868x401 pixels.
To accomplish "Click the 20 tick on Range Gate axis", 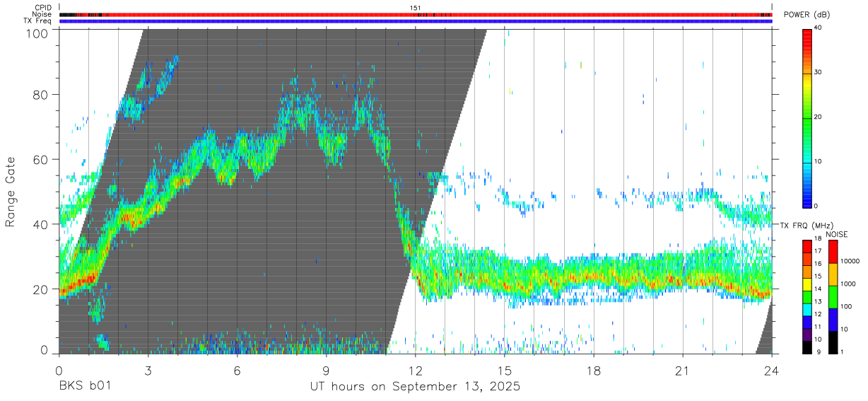I will (x=41, y=289).
